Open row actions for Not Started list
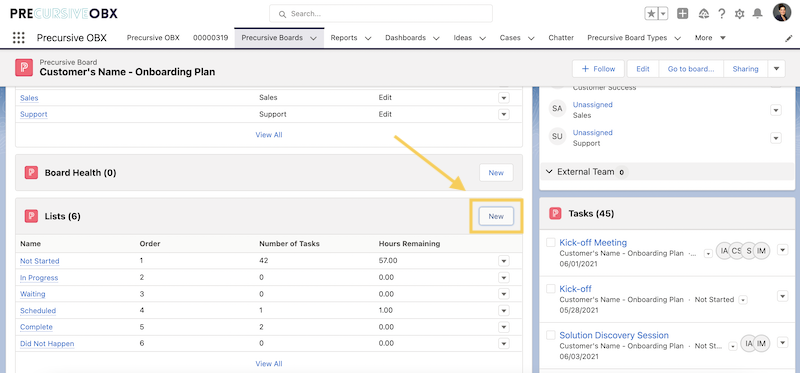800x373 pixels. pyautogui.click(x=504, y=261)
